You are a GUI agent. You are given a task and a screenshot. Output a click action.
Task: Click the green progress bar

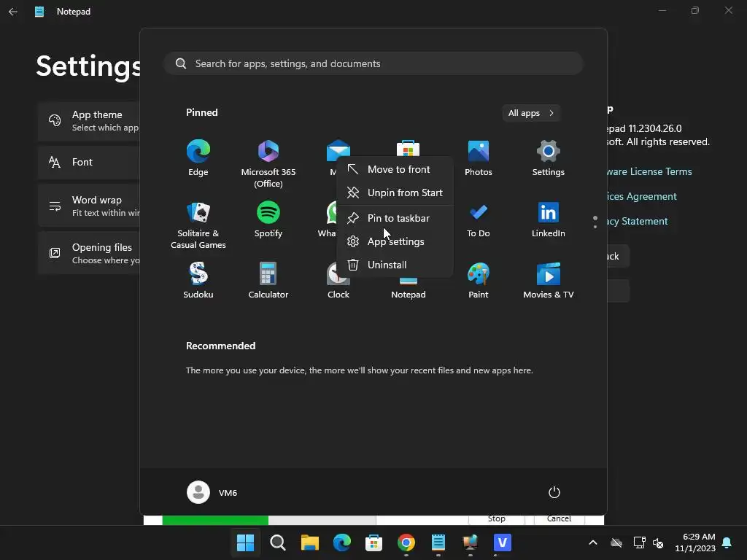coord(215,520)
